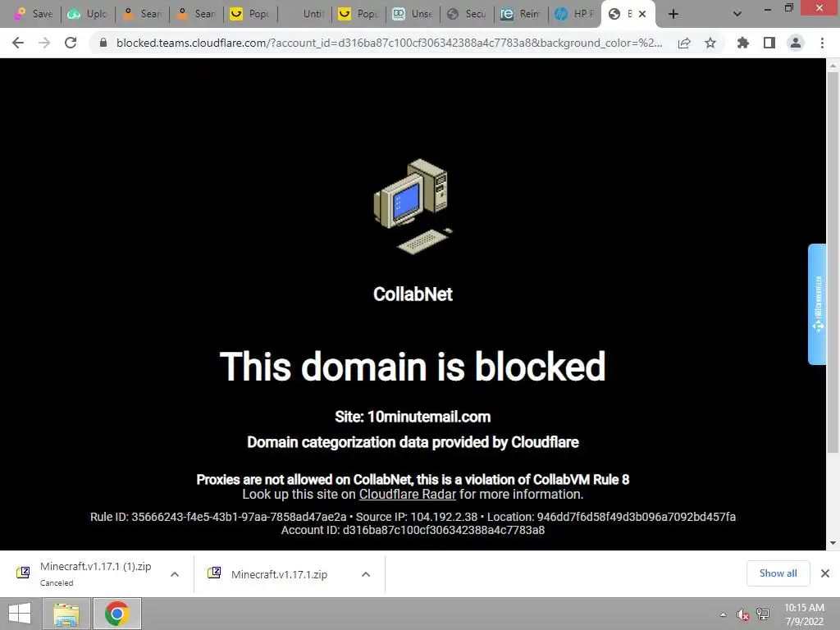This screenshot has height=630, width=840.
Task: Open the tab search dropdown arrow
Action: 737,14
